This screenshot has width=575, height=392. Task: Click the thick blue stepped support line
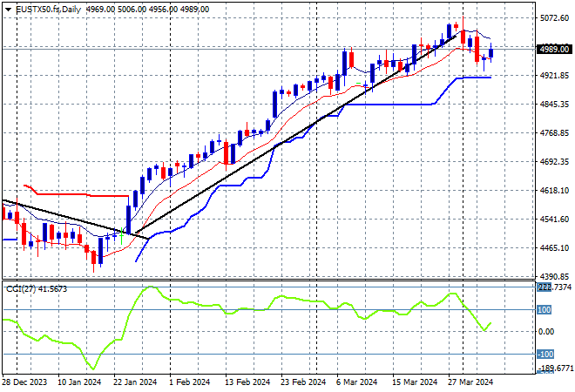point(401,104)
